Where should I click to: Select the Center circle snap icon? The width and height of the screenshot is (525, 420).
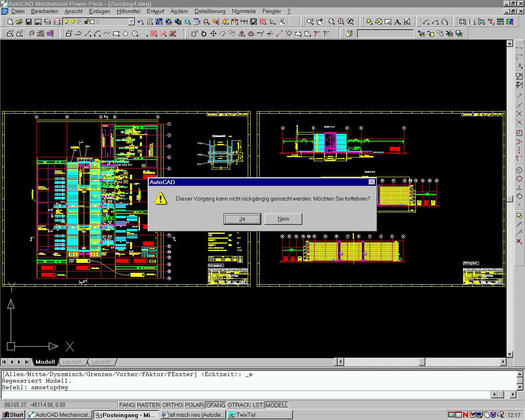click(519, 170)
